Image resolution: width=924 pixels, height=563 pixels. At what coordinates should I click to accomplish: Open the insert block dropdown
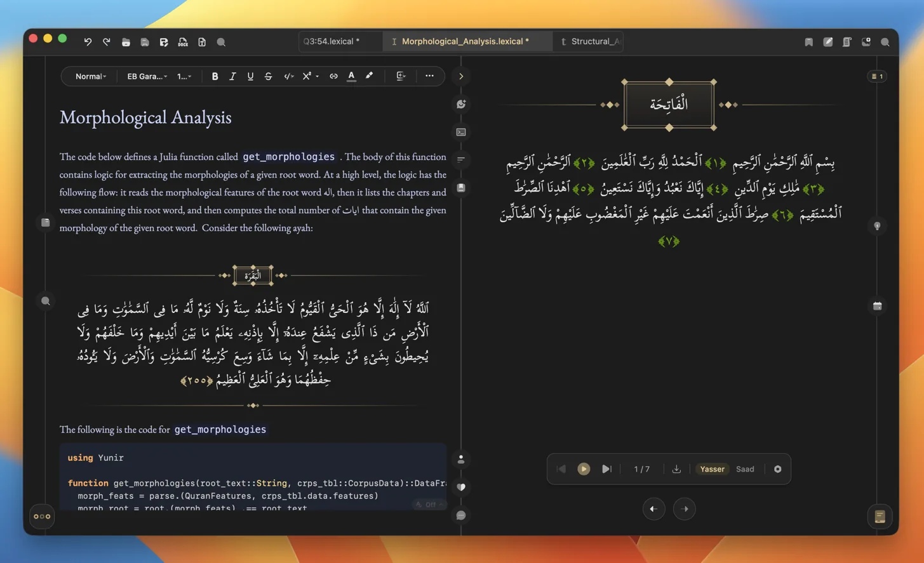click(x=401, y=76)
